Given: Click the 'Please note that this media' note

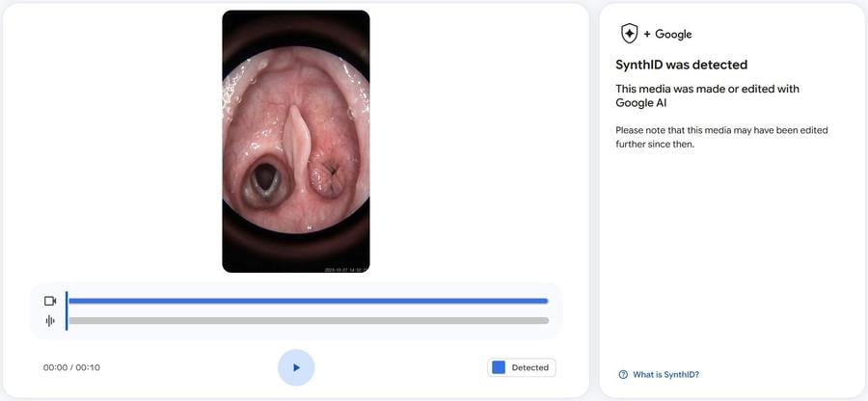Looking at the screenshot, I should (721, 137).
